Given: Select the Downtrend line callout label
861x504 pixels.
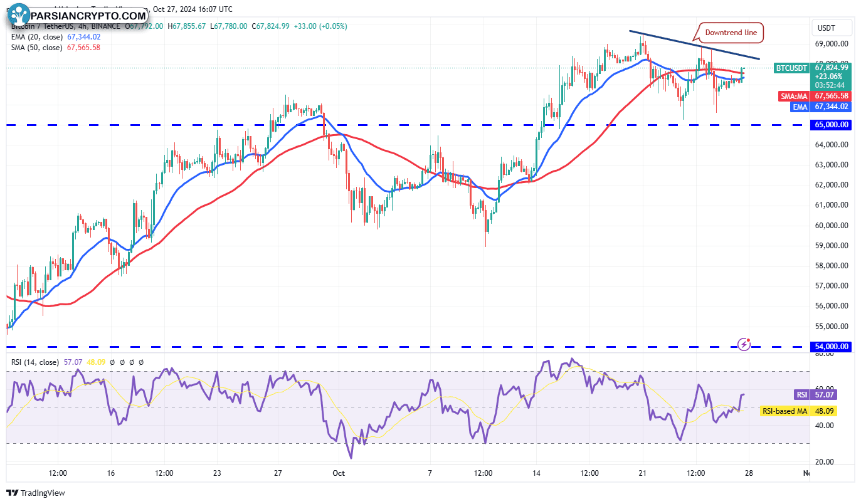Looking at the screenshot, I should click(x=732, y=33).
